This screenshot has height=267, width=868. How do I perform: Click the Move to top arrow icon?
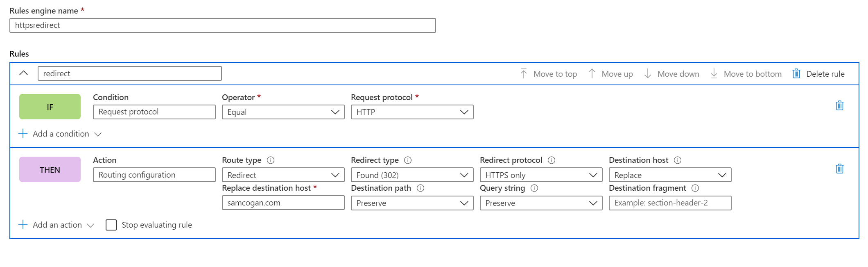coord(523,73)
